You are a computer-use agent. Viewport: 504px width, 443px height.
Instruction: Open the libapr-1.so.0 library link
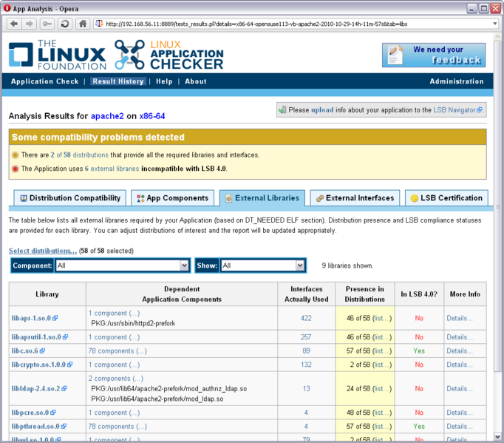pyautogui.click(x=31, y=318)
